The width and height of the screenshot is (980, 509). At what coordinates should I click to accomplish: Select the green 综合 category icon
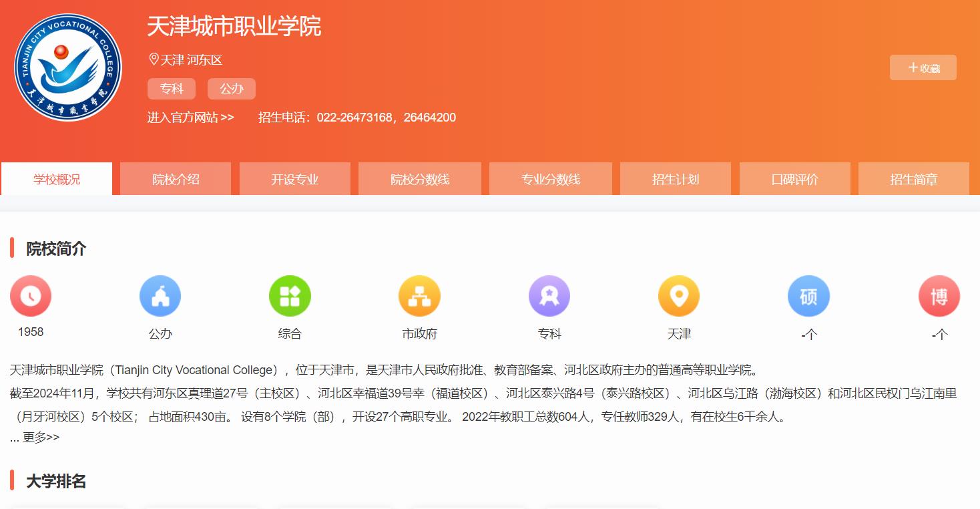tap(290, 296)
